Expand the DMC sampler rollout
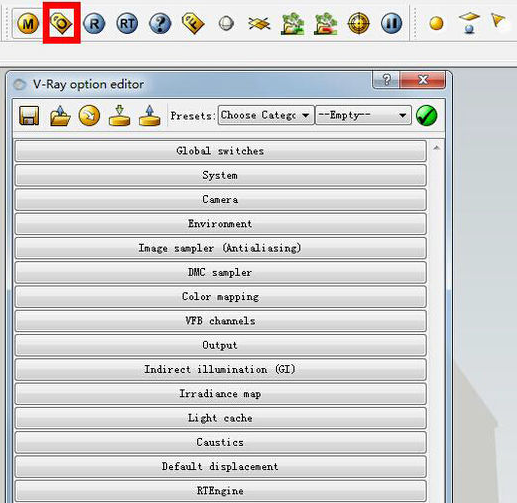The width and height of the screenshot is (517, 503). pos(220,272)
